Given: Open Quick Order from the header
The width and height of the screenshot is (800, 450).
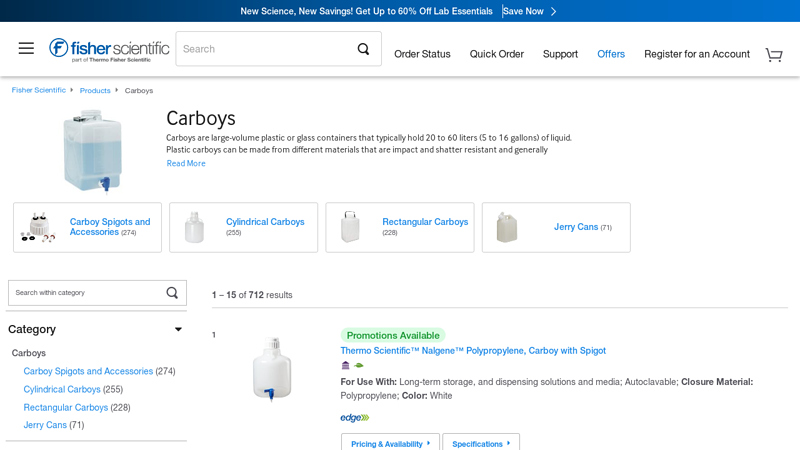Looking at the screenshot, I should click(496, 54).
